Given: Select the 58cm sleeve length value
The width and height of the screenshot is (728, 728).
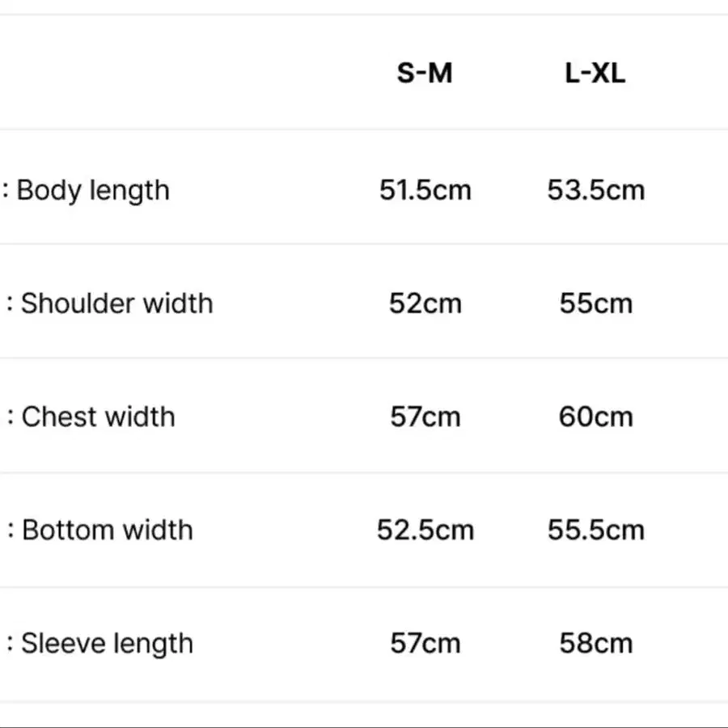Looking at the screenshot, I should (596, 644).
